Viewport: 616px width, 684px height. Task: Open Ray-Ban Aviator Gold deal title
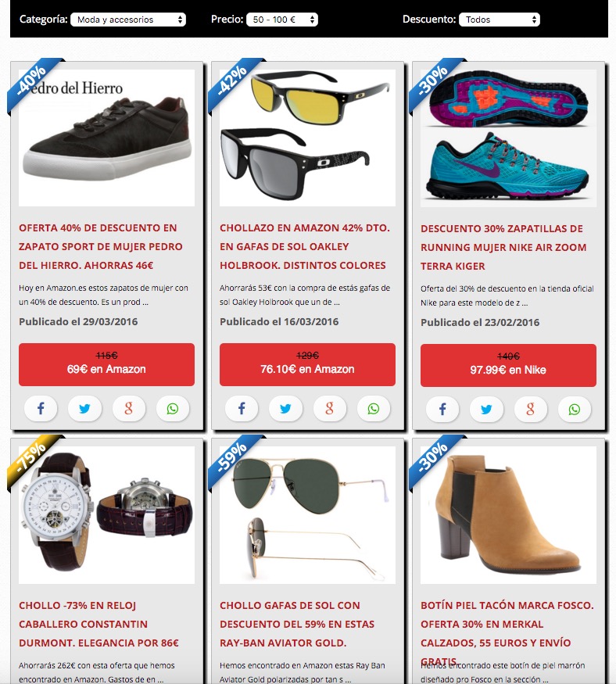(x=297, y=625)
